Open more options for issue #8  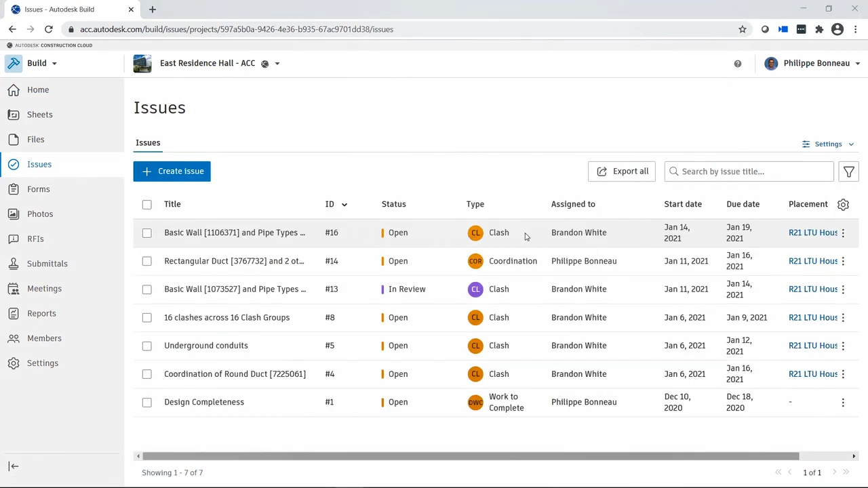point(843,317)
